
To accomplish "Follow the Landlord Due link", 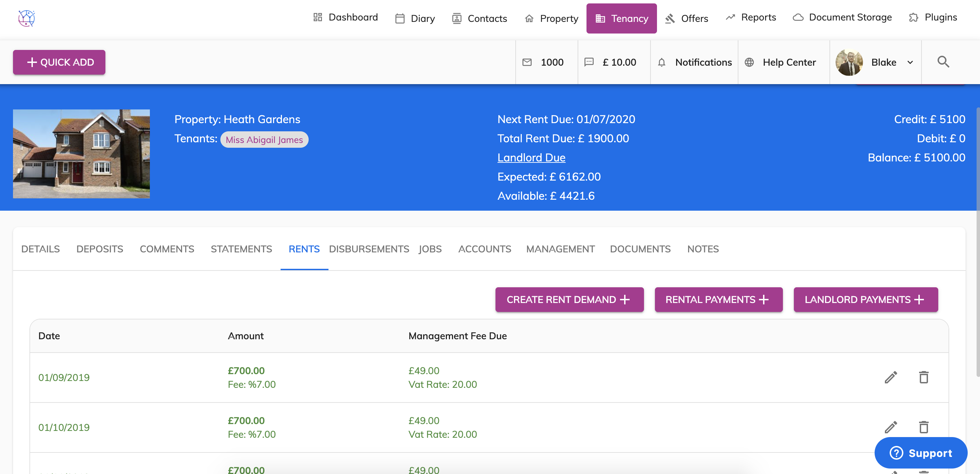I will (x=531, y=157).
